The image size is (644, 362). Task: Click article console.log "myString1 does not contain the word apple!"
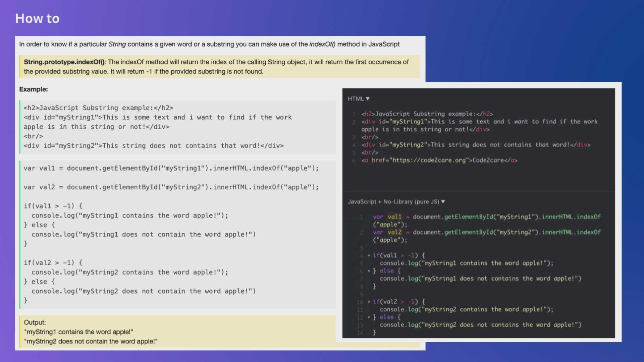point(144,234)
